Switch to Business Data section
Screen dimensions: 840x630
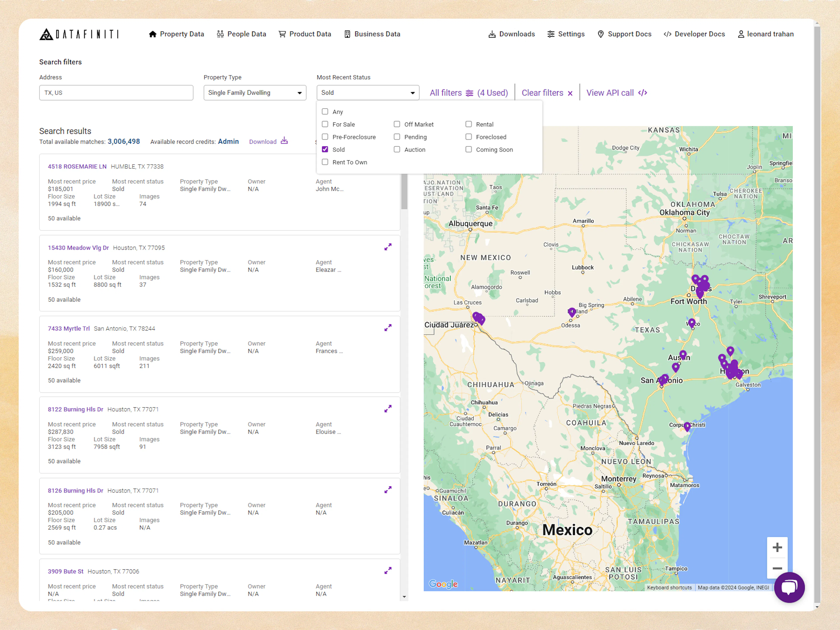point(372,34)
